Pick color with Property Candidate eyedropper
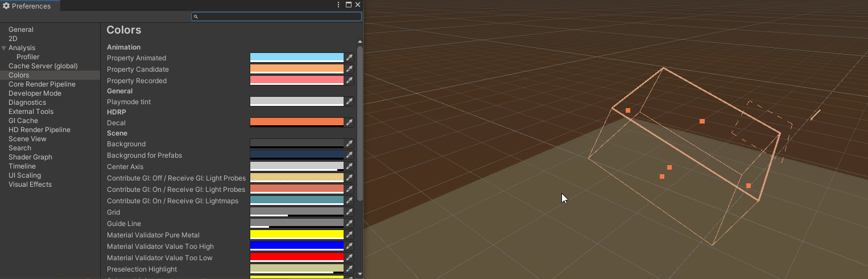Screen dimensions: 868x279 click(350, 69)
